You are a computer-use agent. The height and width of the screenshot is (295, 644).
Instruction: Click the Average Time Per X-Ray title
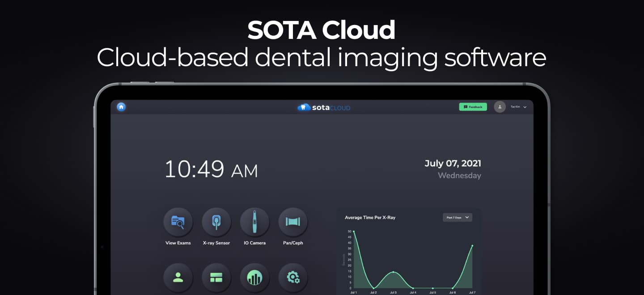(x=370, y=218)
